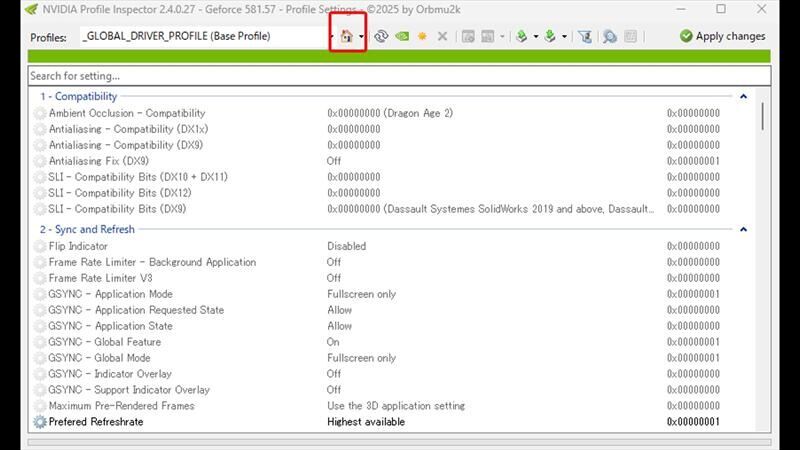Click gear icon of GSYNC - Application Mode
800x450 pixels.
(x=40, y=294)
